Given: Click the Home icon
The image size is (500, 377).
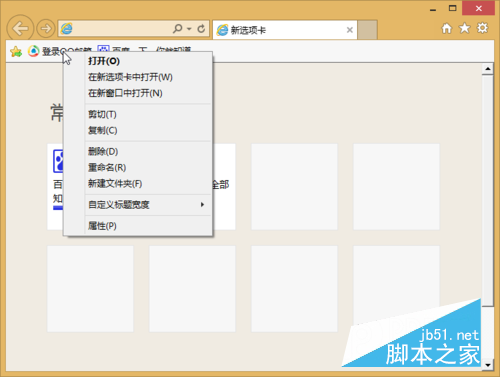Looking at the screenshot, I should coord(447,28).
